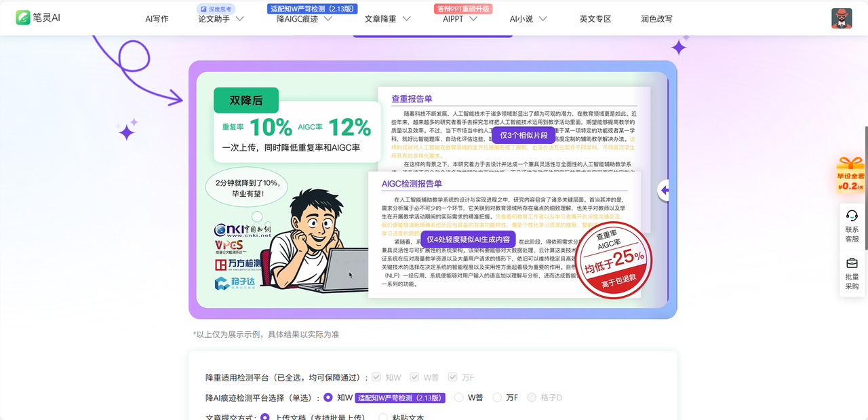Toggle the 万F deduplication platform checkbox
This screenshot has width=868, height=420.
(x=452, y=377)
